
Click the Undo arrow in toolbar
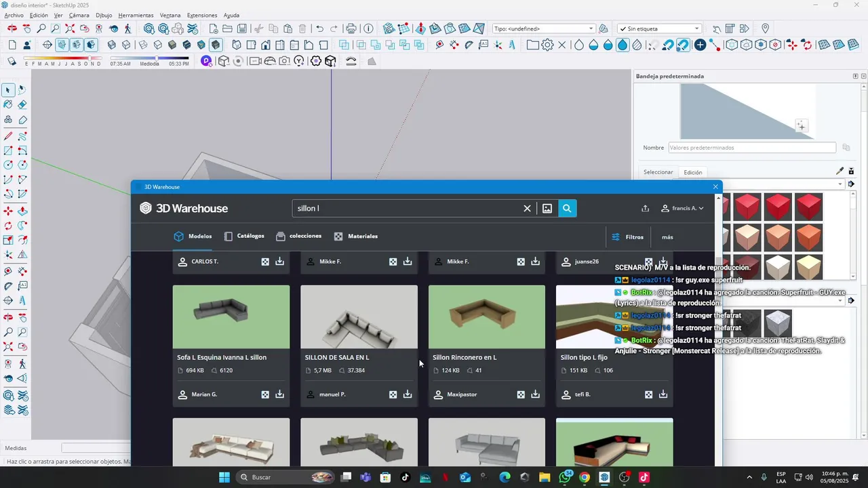click(x=319, y=28)
